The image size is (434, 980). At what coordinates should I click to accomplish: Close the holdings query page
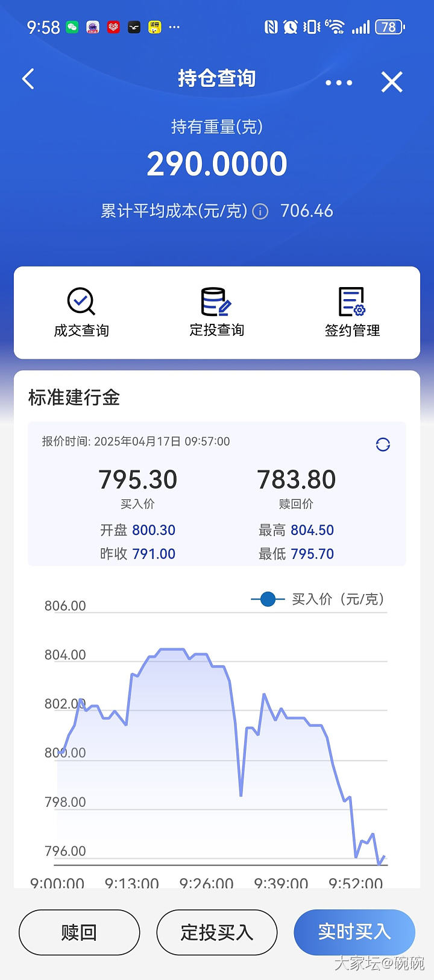pos(392,82)
